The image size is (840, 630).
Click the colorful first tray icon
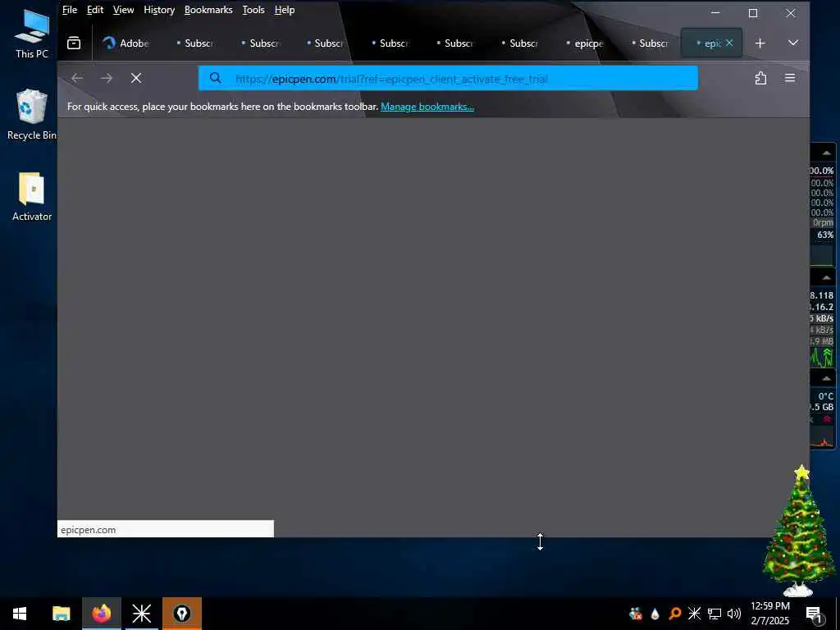[636, 614]
